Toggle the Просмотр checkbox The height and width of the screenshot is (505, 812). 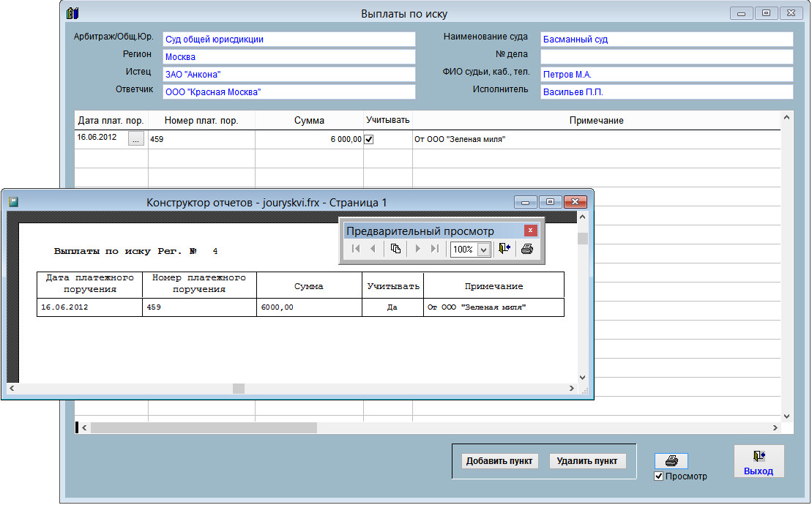[659, 476]
